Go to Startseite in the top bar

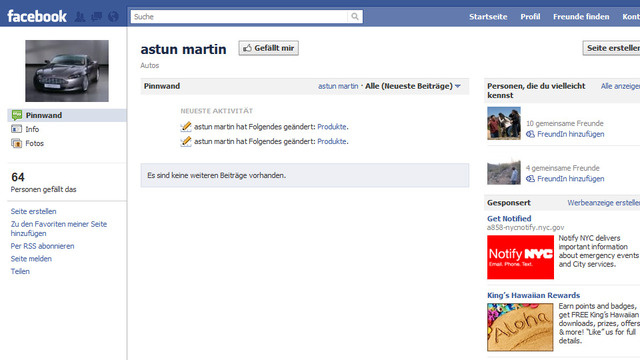point(488,17)
